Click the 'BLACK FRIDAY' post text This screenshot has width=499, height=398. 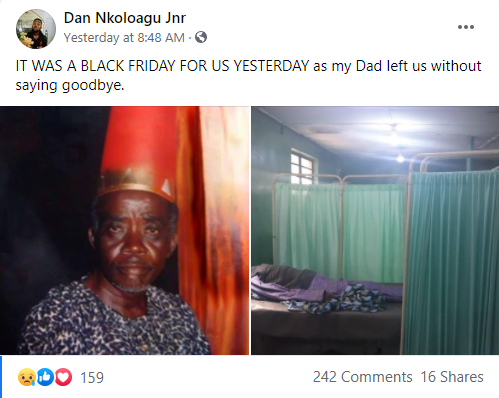click(128, 66)
